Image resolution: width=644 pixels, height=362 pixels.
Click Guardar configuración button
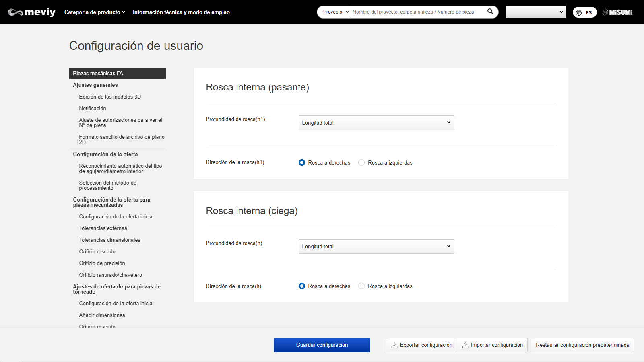pyautogui.click(x=322, y=345)
